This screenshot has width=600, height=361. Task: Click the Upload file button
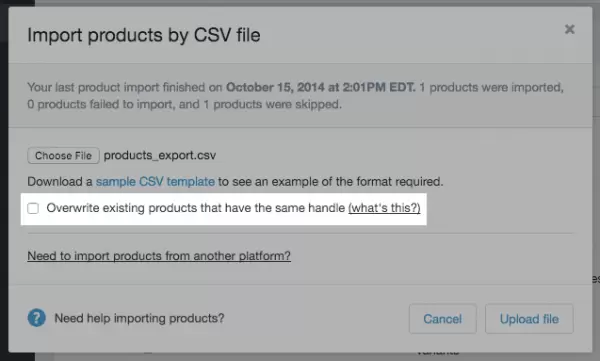tap(529, 319)
